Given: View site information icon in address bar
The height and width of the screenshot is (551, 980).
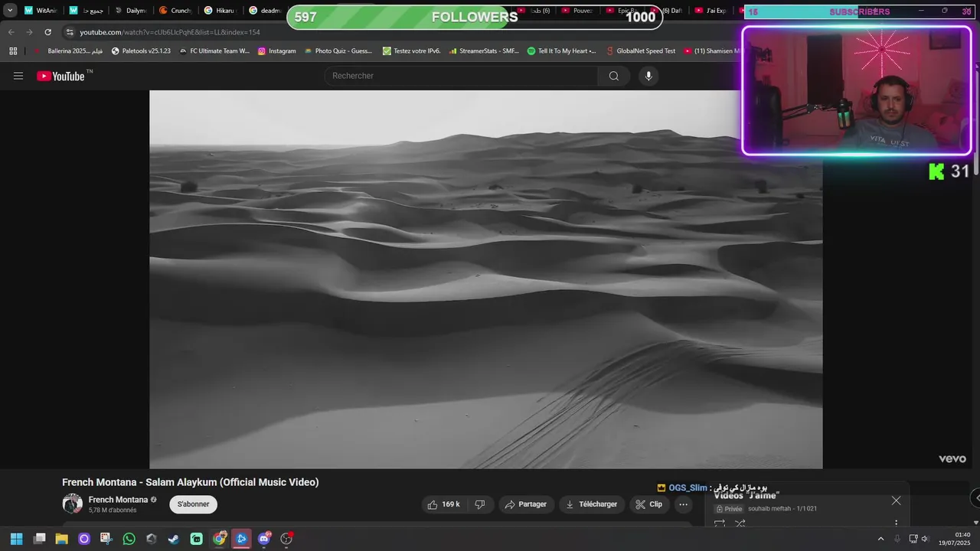Looking at the screenshot, I should (x=70, y=32).
